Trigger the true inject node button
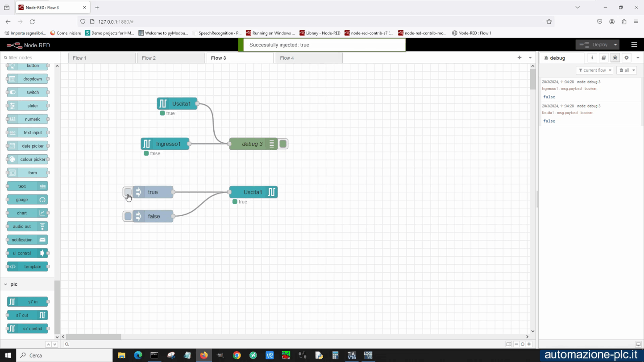The width and height of the screenshot is (644, 362). pos(128,192)
